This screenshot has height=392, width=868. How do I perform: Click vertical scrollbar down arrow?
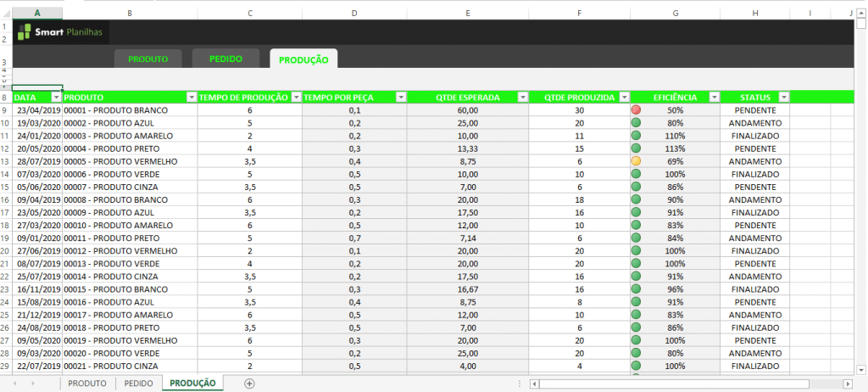click(861, 369)
